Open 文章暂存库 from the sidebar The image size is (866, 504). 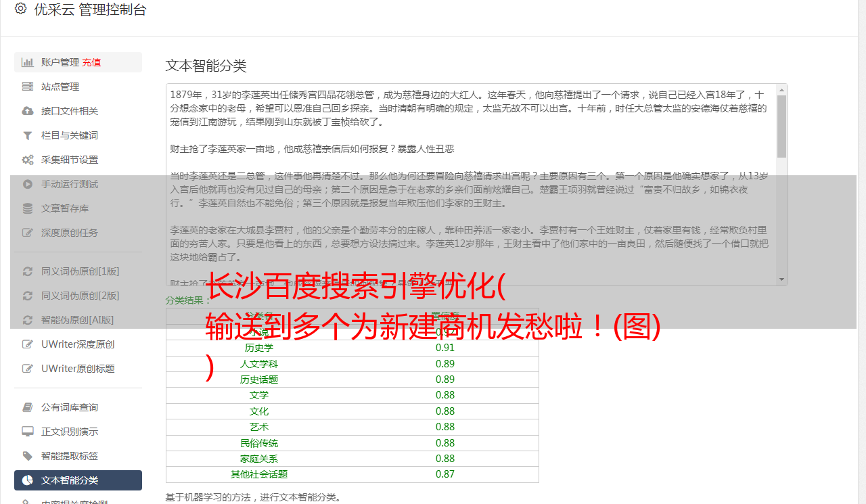pos(78,208)
